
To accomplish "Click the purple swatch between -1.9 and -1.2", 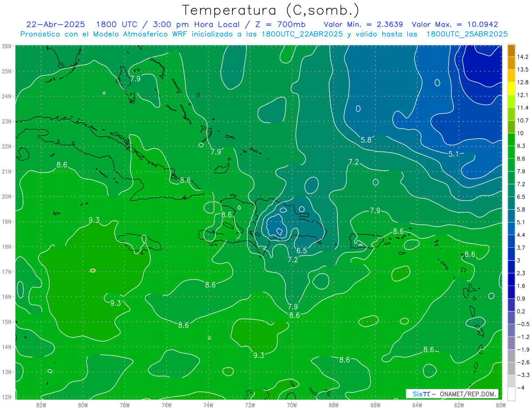I will (511, 343).
